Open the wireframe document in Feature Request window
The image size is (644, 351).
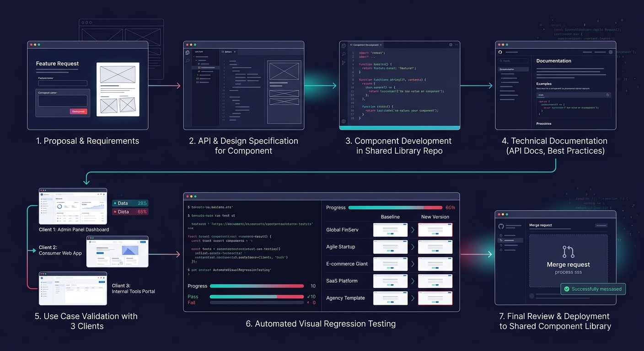click(118, 89)
